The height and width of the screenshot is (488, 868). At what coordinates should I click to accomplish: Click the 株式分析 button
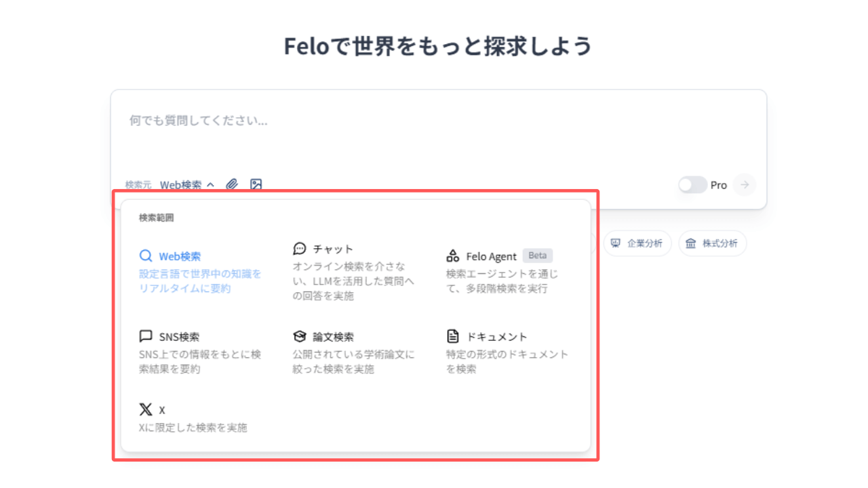[x=712, y=243]
